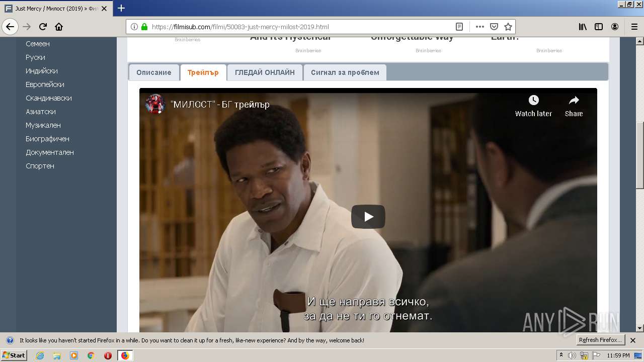Launch Chrome from taskbar
This screenshot has width=644, height=362.
[x=91, y=355]
